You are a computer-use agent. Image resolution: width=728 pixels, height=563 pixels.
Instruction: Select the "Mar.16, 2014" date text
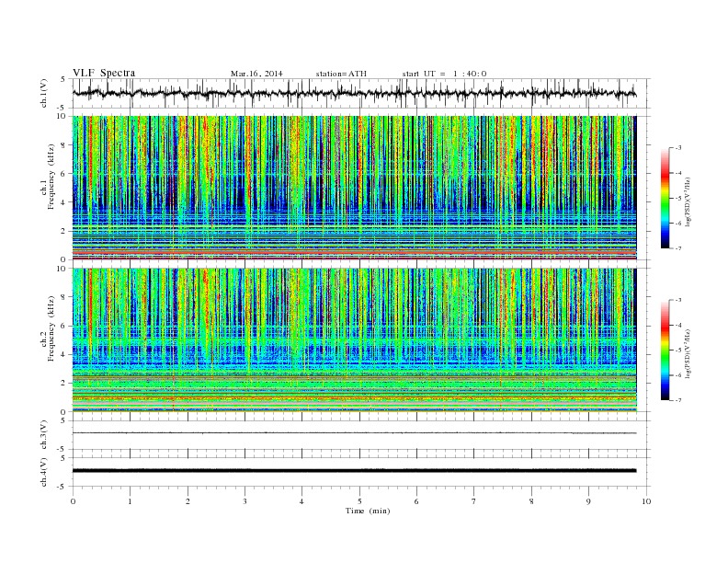[256, 74]
